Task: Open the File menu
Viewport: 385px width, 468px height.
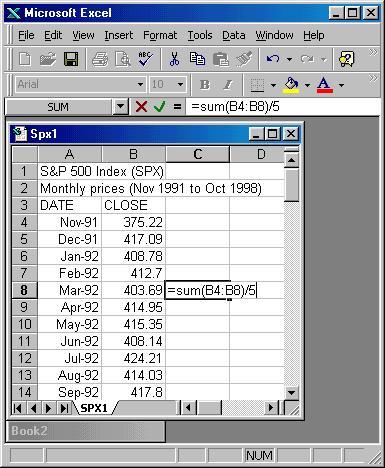Action: point(26,35)
